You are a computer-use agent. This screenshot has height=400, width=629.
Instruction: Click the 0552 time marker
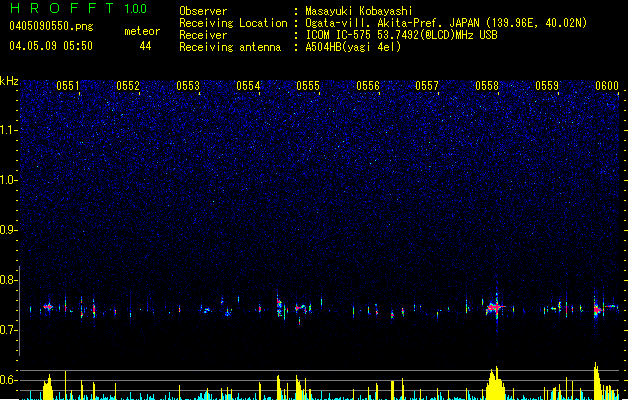pos(128,86)
